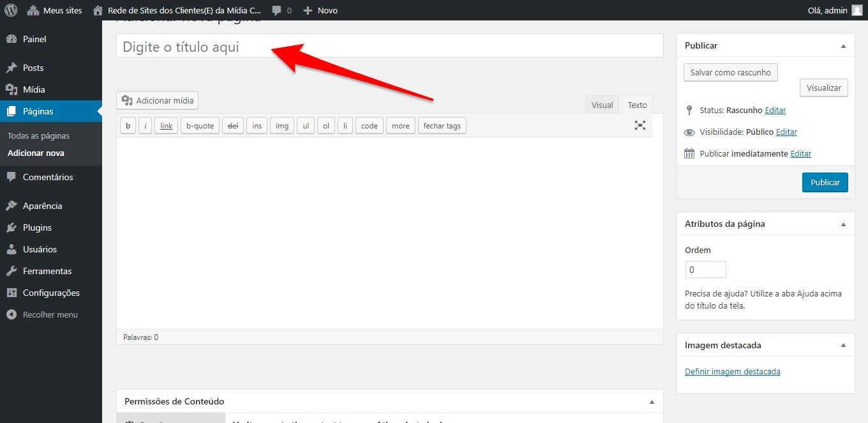The height and width of the screenshot is (423, 868).
Task: Click the admin user avatar
Action: coord(857,10)
